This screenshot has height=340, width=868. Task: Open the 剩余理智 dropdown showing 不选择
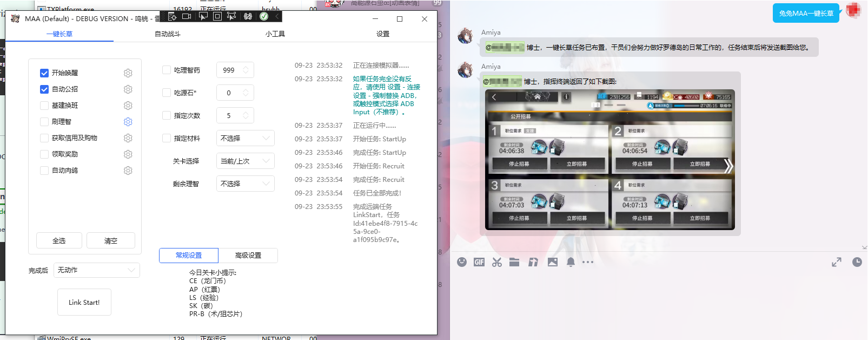pyautogui.click(x=246, y=184)
